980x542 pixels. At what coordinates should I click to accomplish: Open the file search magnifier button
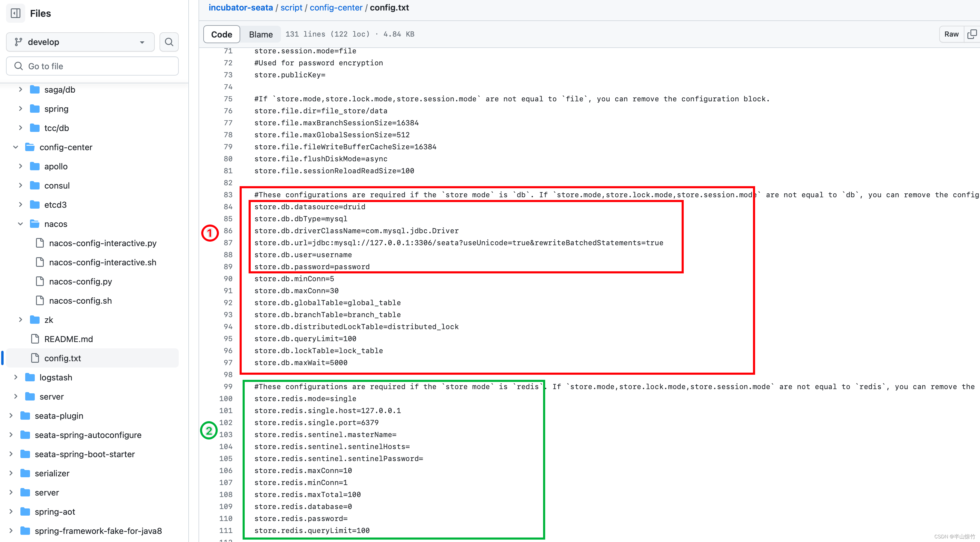pyautogui.click(x=169, y=42)
